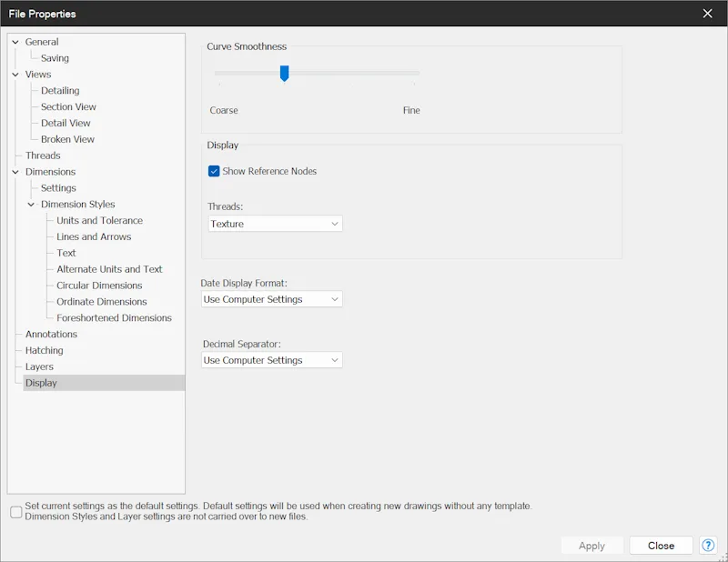This screenshot has height=562, width=728.
Task: Select Detailing under Views
Action: pos(60,91)
